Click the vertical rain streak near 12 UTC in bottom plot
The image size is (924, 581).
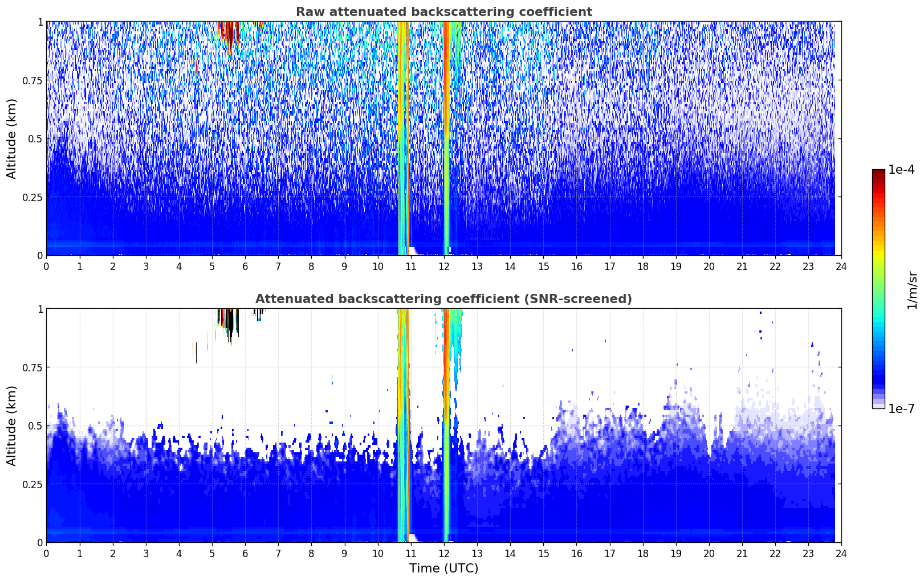pos(446,425)
